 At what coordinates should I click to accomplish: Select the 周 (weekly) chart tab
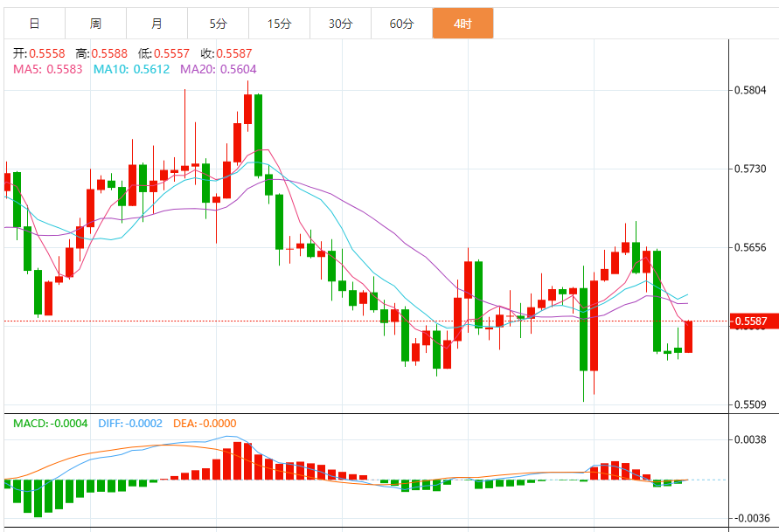click(95, 24)
